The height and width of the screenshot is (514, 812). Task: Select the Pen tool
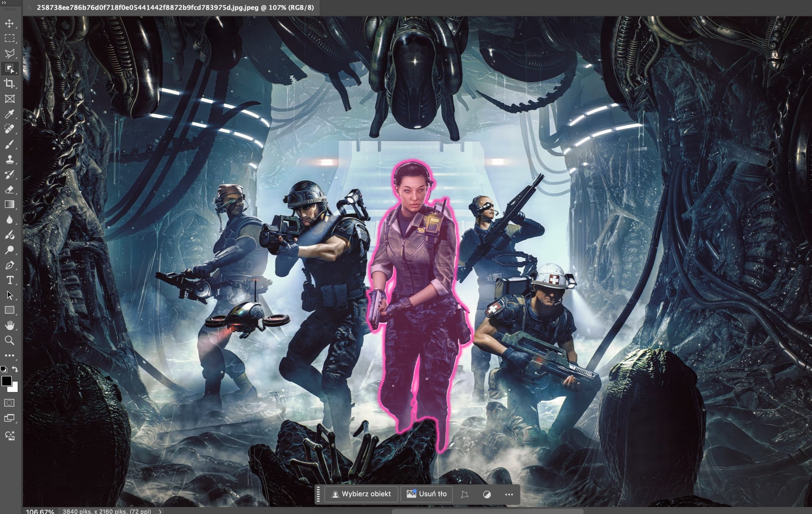point(10,265)
